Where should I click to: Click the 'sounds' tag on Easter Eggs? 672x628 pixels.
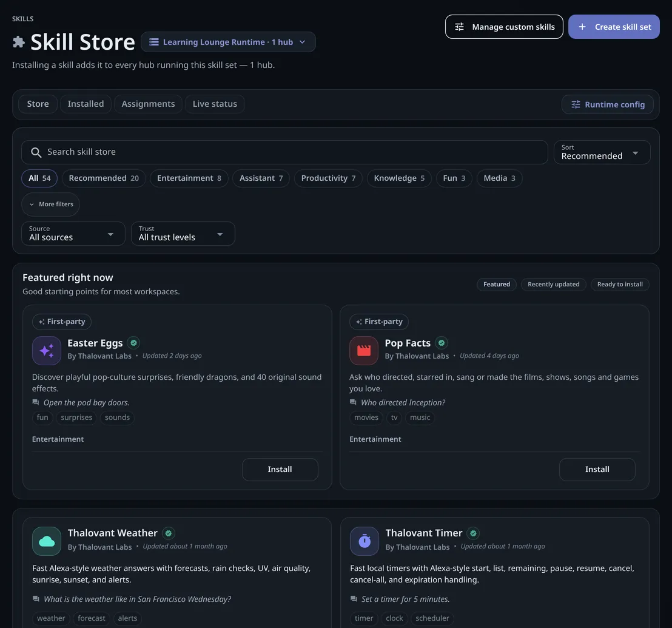coord(117,417)
